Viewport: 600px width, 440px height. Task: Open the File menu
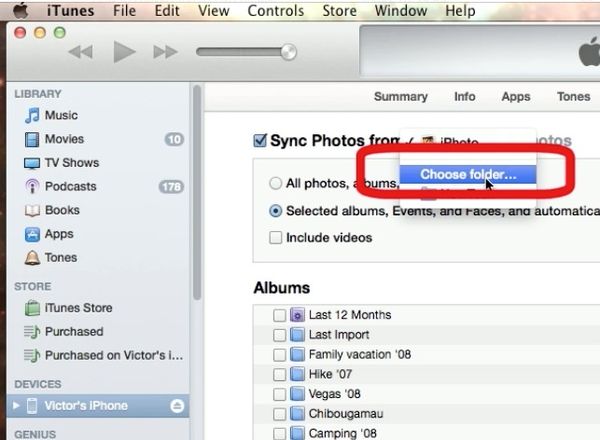tap(124, 11)
